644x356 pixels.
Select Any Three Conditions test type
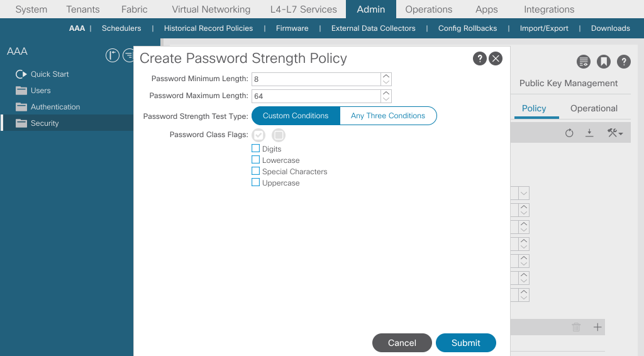(388, 116)
